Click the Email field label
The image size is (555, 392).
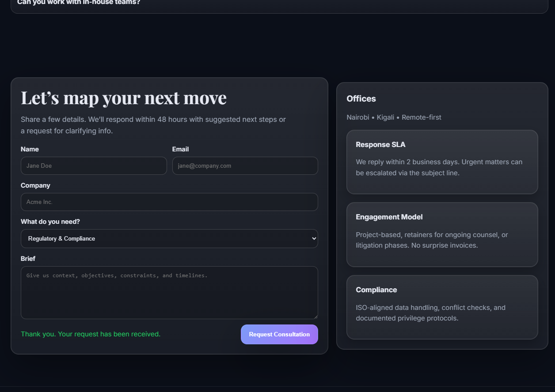click(180, 149)
